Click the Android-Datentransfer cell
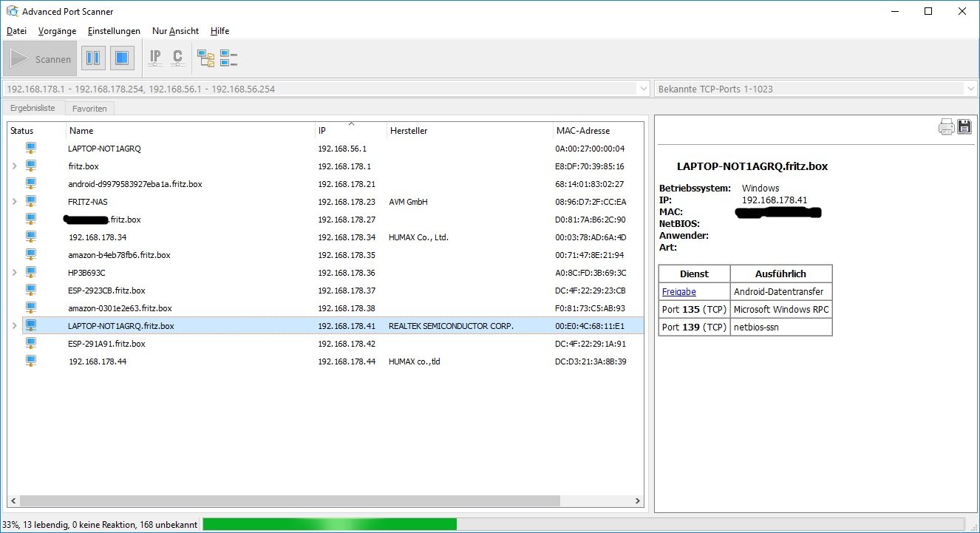The width and height of the screenshot is (980, 533). click(781, 292)
